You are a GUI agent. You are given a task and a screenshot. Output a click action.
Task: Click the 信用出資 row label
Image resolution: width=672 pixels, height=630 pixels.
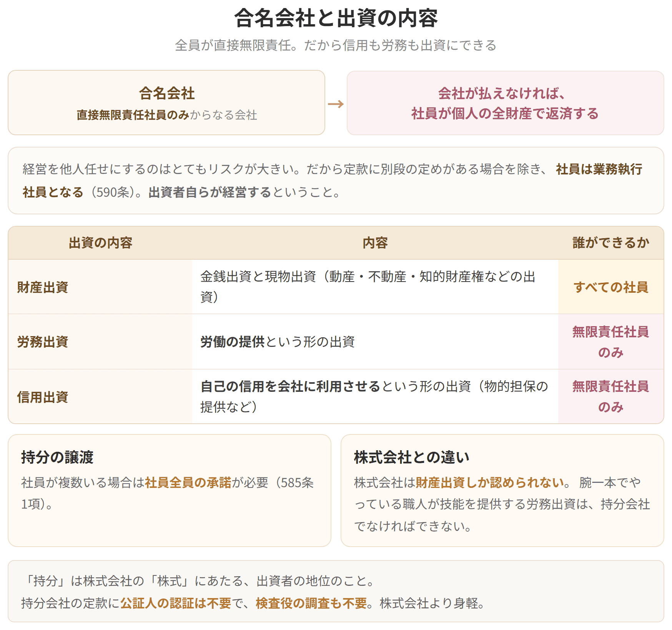tap(43, 397)
